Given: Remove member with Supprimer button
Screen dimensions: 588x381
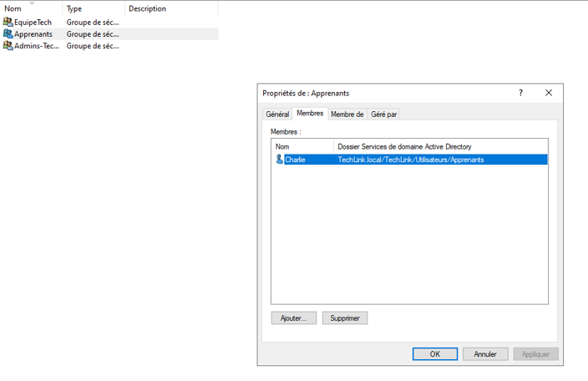Looking at the screenshot, I should (x=345, y=318).
